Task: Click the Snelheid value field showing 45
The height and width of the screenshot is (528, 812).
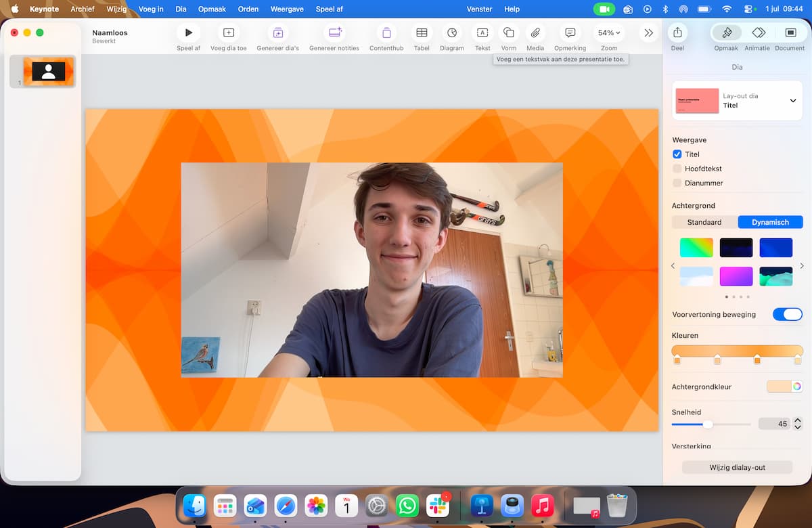Action: click(x=775, y=424)
